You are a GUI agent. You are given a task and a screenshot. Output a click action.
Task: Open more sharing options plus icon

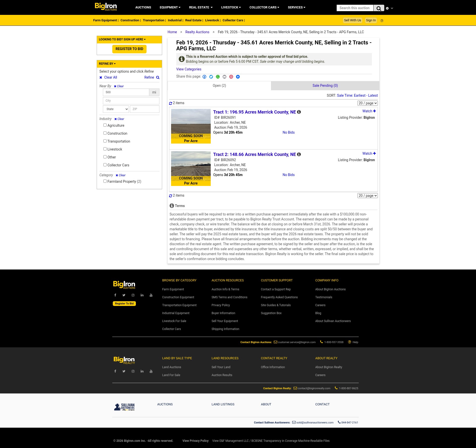coord(238,77)
